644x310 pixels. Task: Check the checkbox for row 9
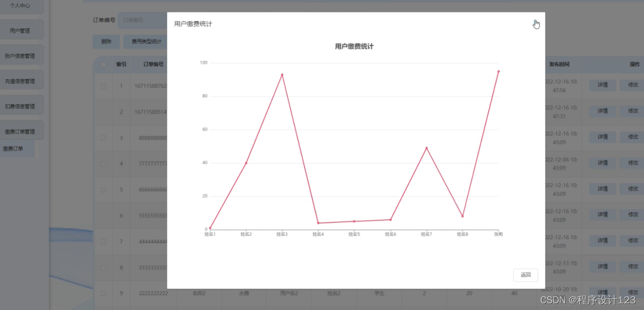[104, 294]
